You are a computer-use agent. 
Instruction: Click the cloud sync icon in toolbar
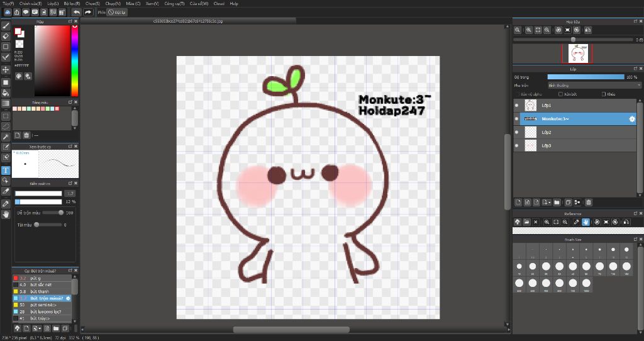tap(8, 13)
